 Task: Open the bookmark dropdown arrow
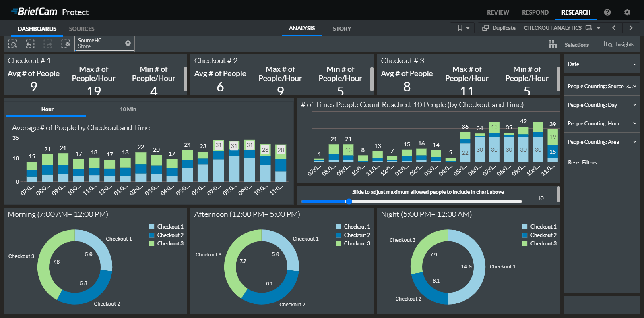click(468, 28)
